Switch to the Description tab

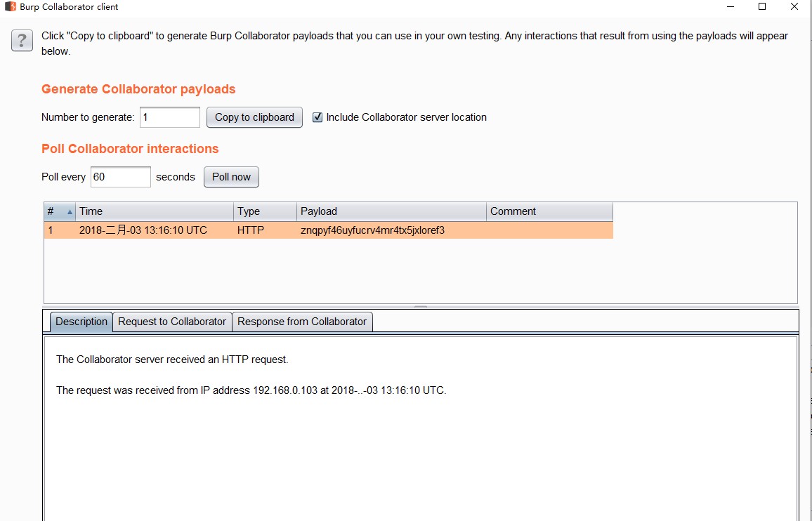click(x=81, y=322)
